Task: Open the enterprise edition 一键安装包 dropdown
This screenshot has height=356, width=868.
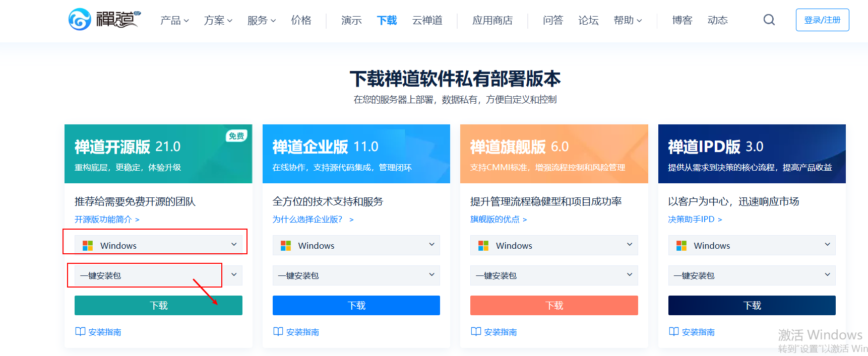Action: click(356, 275)
